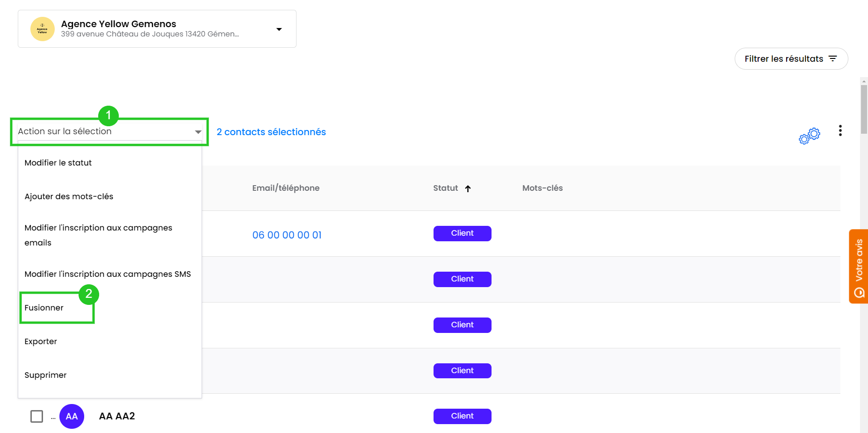The height and width of the screenshot is (433, 868).
Task: Click the 2 contacts sélectionnés link
Action: (x=271, y=132)
